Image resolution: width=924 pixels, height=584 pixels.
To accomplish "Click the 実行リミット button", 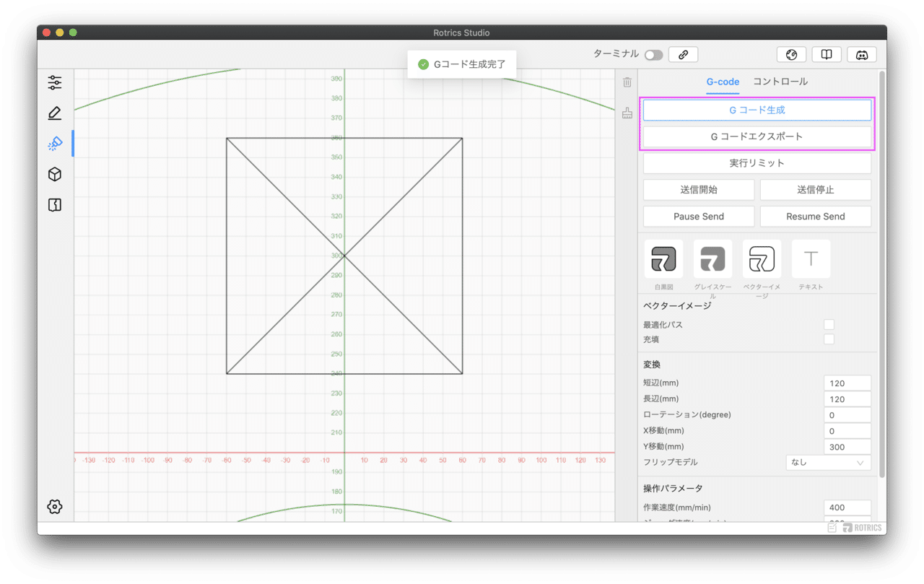I will click(757, 163).
